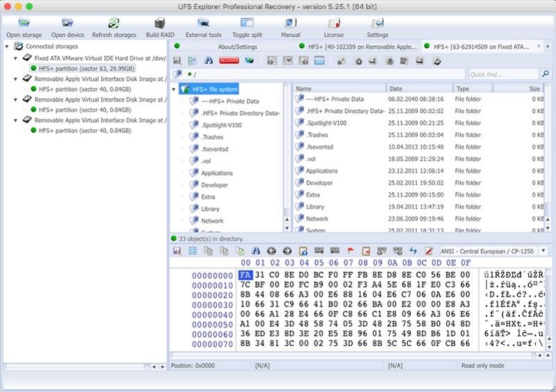556x392 pixels.
Task: Select the HFS+ [63-62914509 on Fixed ATA tab
Action: click(x=481, y=47)
